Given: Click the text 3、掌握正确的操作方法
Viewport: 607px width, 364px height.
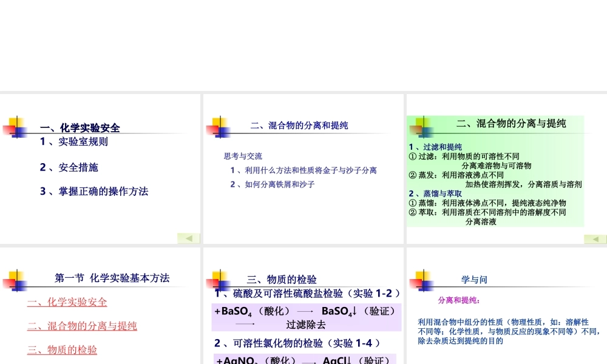Looking at the screenshot, I should point(94,192).
